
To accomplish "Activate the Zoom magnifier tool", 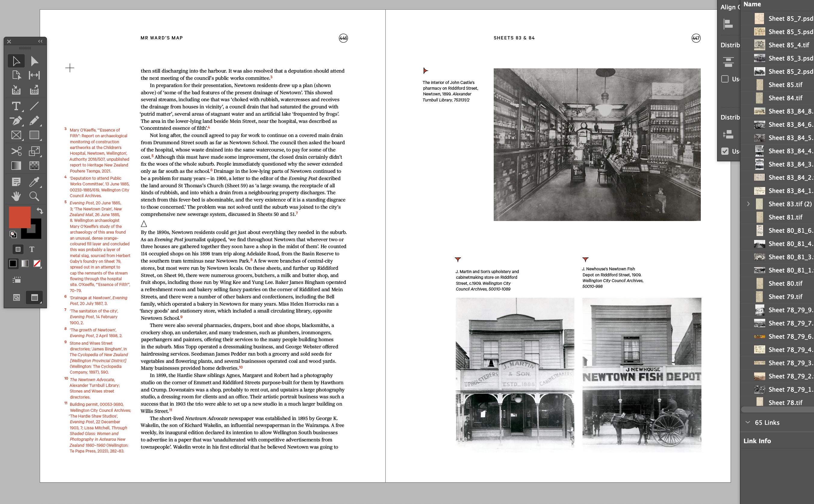I will [x=34, y=196].
